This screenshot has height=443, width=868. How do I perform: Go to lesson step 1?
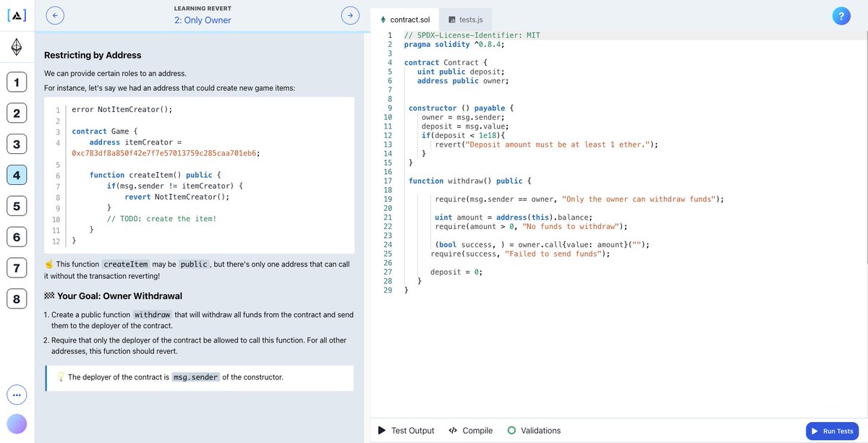16,82
